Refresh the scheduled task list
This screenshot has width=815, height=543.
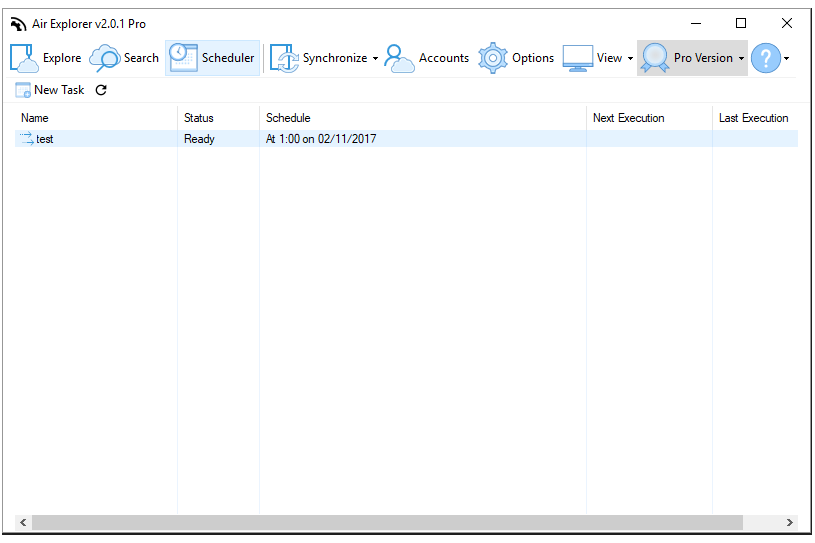coord(101,90)
